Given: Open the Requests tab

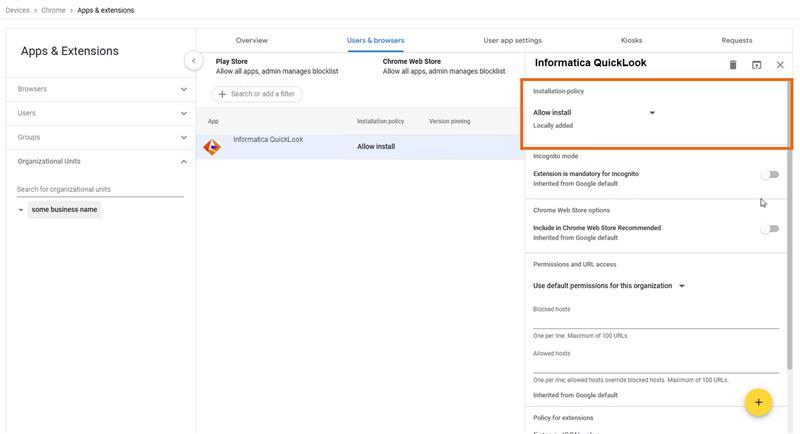Looking at the screenshot, I should coord(736,40).
